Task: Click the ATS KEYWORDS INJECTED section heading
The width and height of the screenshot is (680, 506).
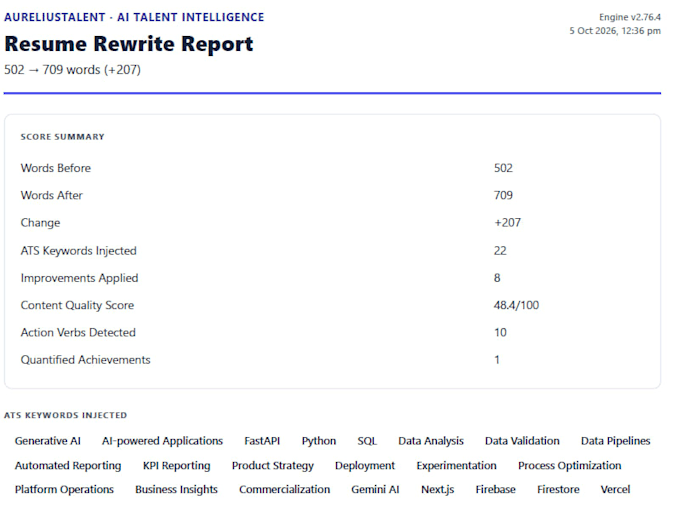Action: tap(65, 415)
